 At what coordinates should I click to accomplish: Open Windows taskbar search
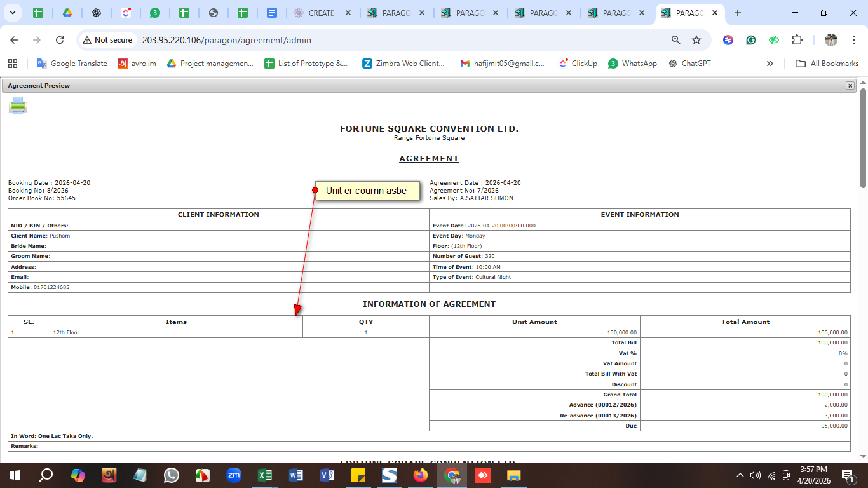pyautogui.click(x=46, y=475)
